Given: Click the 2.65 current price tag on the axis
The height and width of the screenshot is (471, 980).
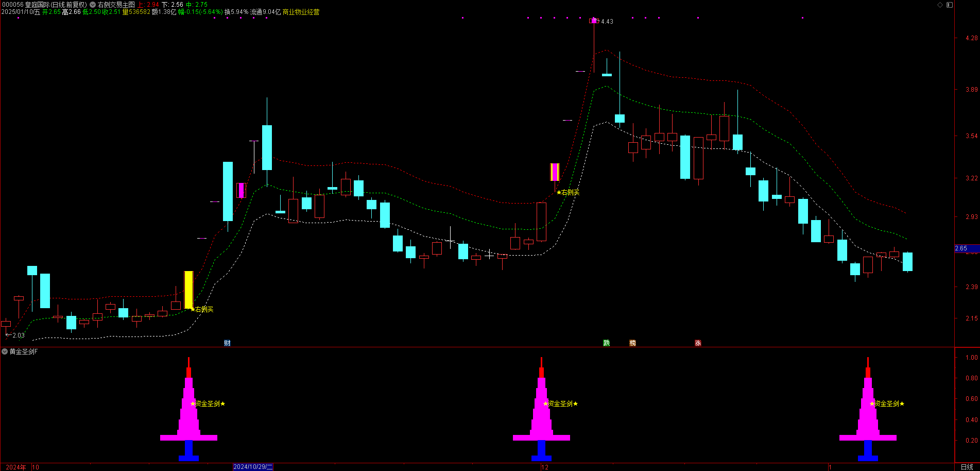Looking at the screenshot, I should point(967,248).
